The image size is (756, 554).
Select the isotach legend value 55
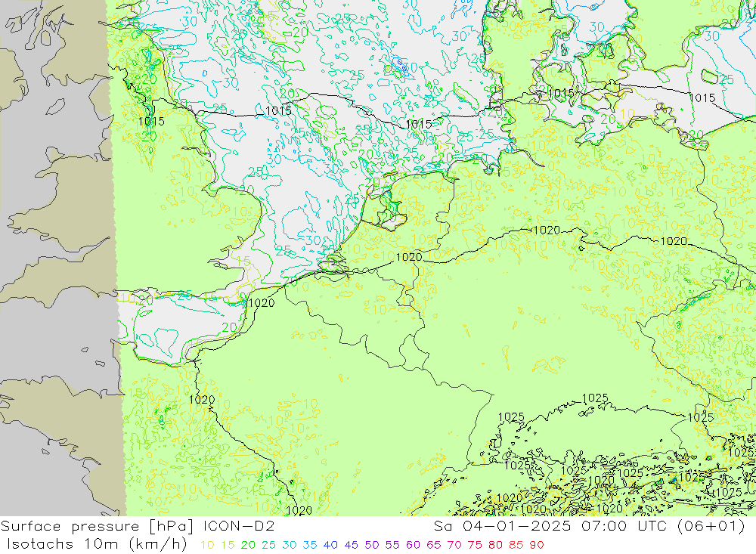coord(392,546)
